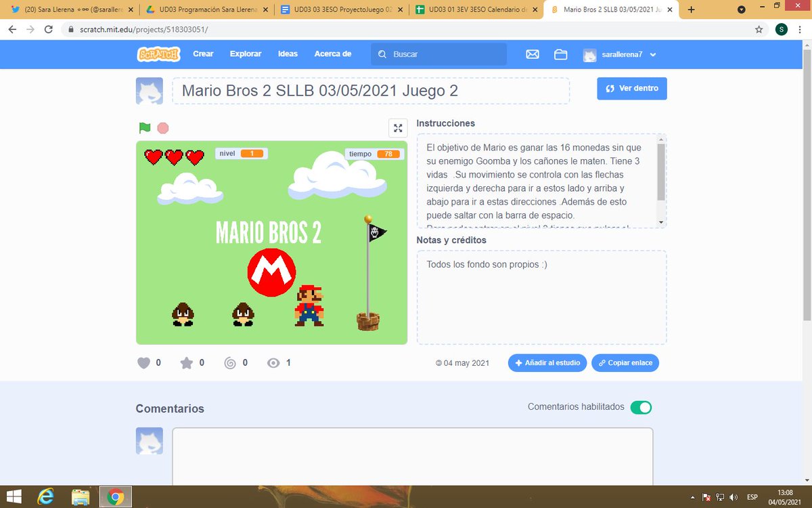Click the remix spiral icon

tap(230, 363)
